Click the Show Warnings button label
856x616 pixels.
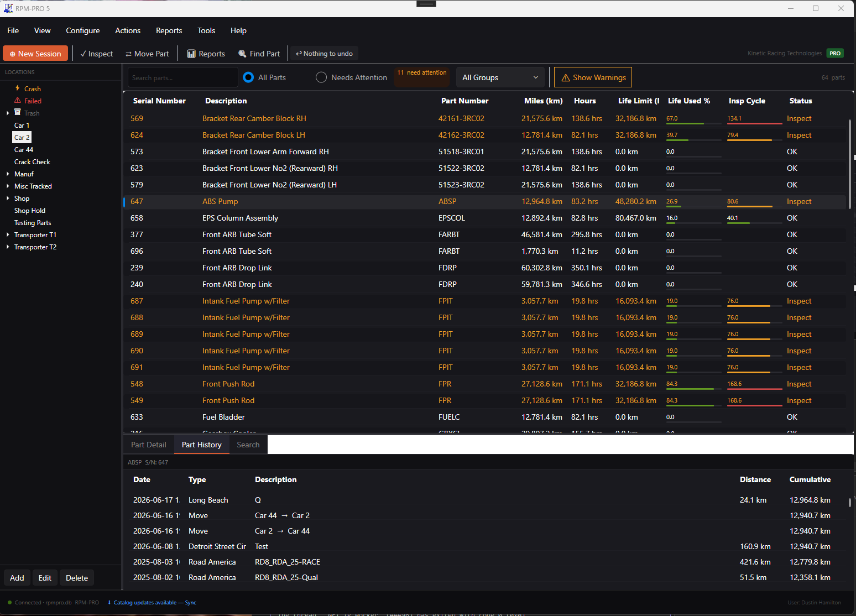(599, 77)
